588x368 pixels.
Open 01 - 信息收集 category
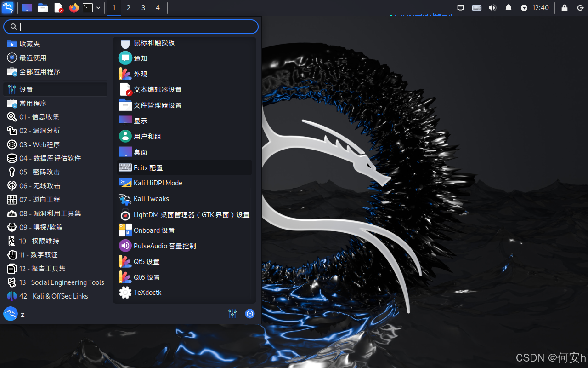click(x=55, y=117)
